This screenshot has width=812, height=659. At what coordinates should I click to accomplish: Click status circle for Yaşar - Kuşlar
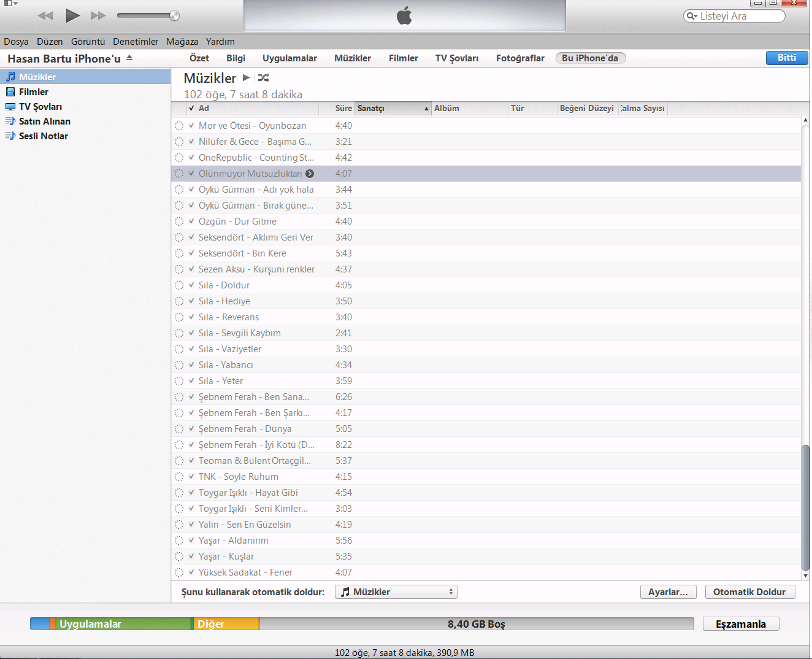click(179, 557)
